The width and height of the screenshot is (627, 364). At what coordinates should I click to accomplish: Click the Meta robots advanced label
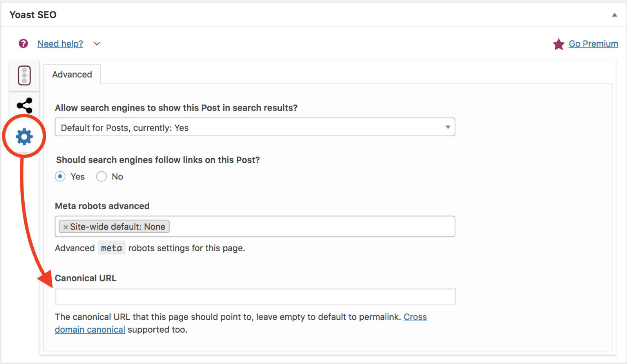(102, 206)
